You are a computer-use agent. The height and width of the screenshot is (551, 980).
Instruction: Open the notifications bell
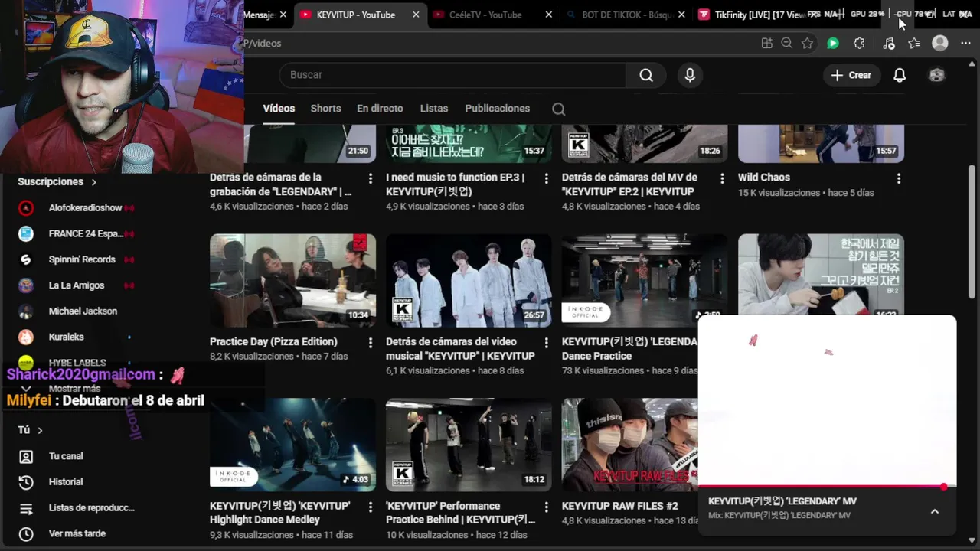[900, 75]
